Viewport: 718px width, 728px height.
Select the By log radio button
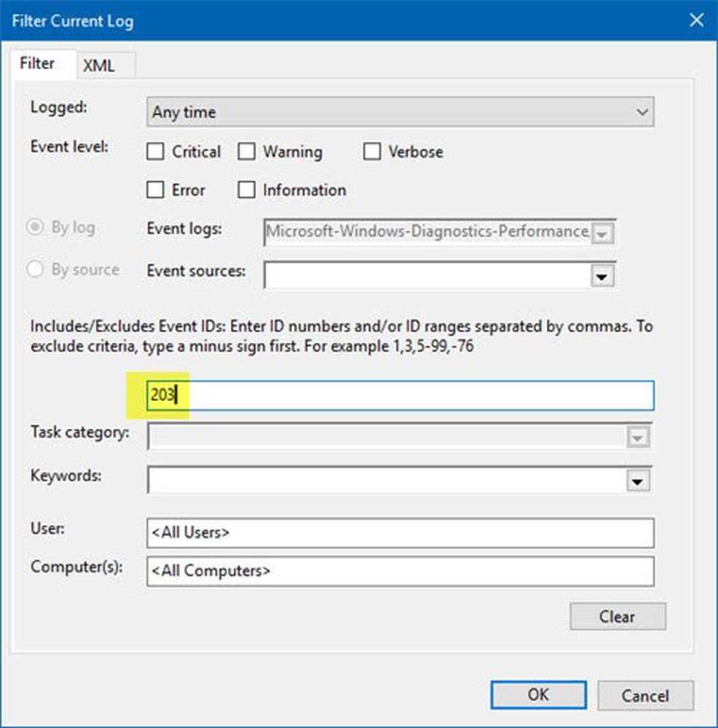point(35,227)
